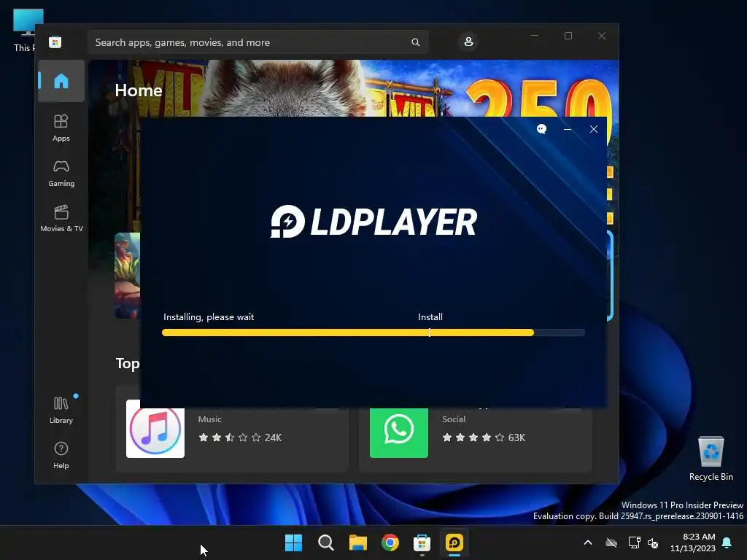The width and height of the screenshot is (747, 560).
Task: Open Windows Search from the taskbar
Action: point(326,542)
